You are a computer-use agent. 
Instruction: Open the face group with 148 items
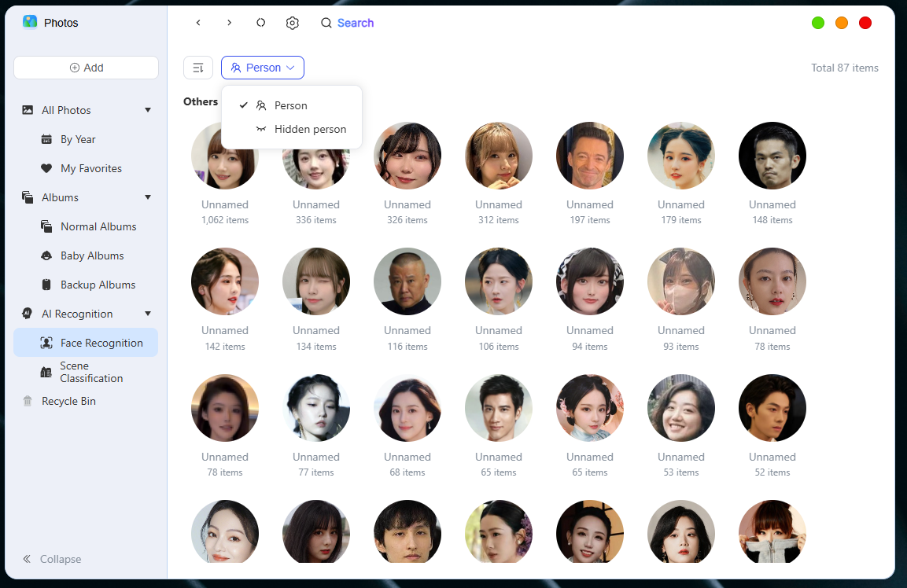772,156
